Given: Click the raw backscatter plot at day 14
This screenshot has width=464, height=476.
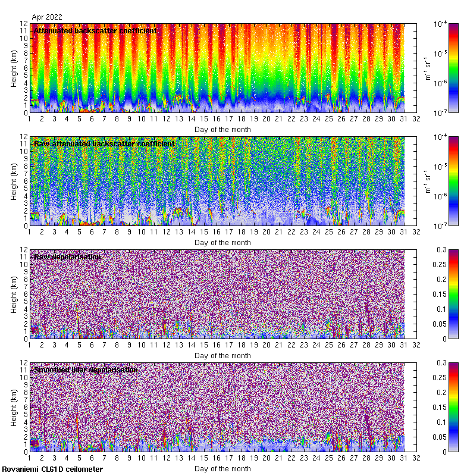Looking at the screenshot, I should tap(192, 181).
